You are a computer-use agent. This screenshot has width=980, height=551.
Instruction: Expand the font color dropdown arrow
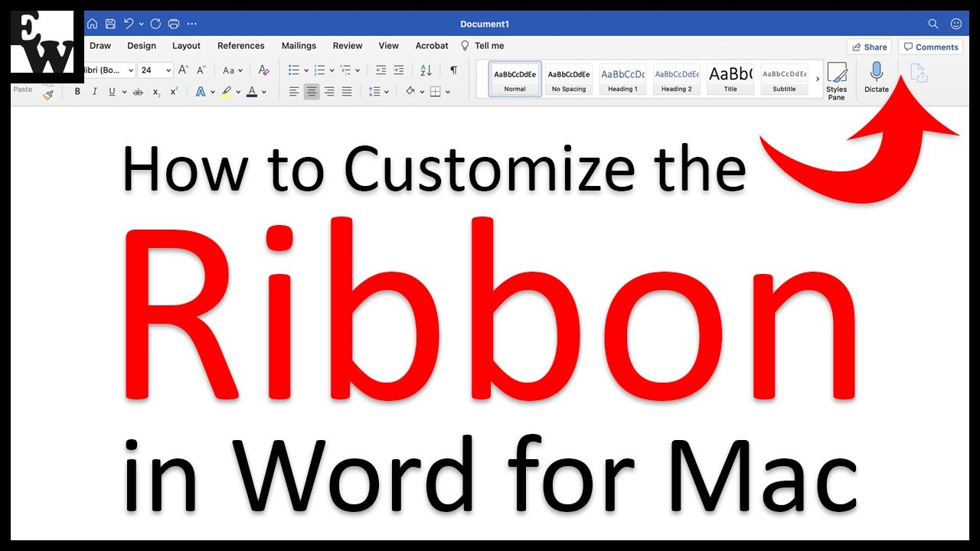point(264,92)
